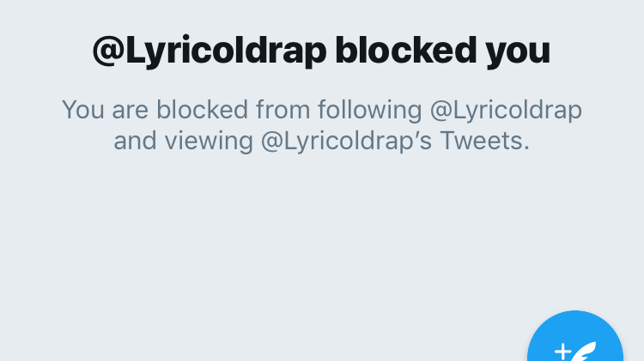The height and width of the screenshot is (361, 644).
Task: Click the "@Lyricoldrap blocked you" heading
Action: pos(321,51)
